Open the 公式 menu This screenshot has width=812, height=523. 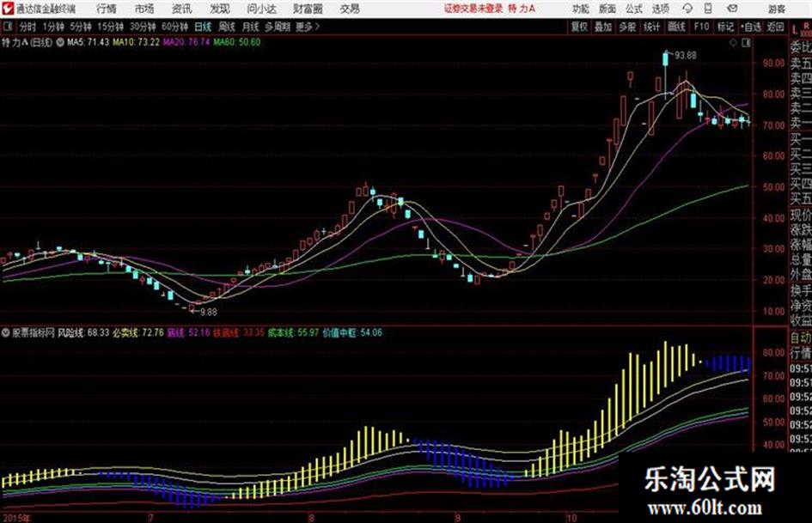point(634,9)
